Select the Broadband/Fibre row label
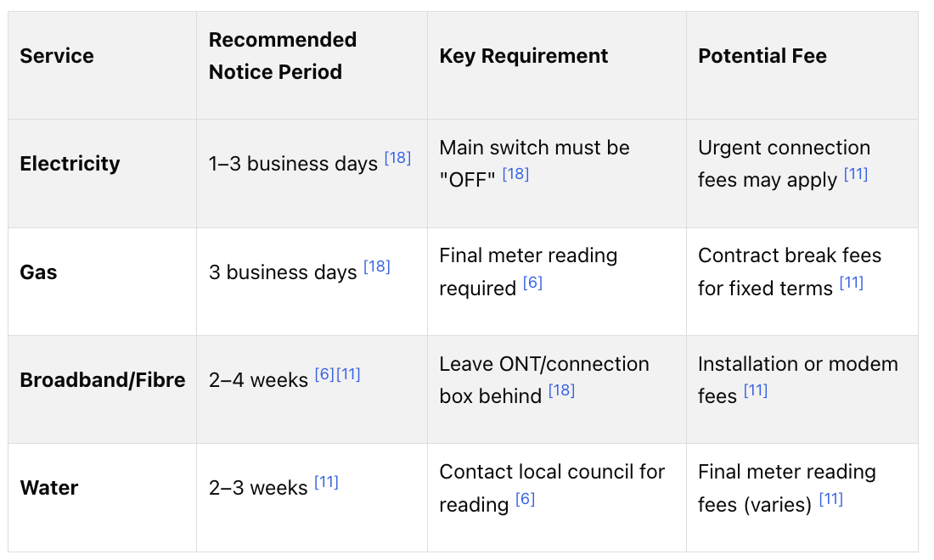The width and height of the screenshot is (934, 560). coord(103,380)
